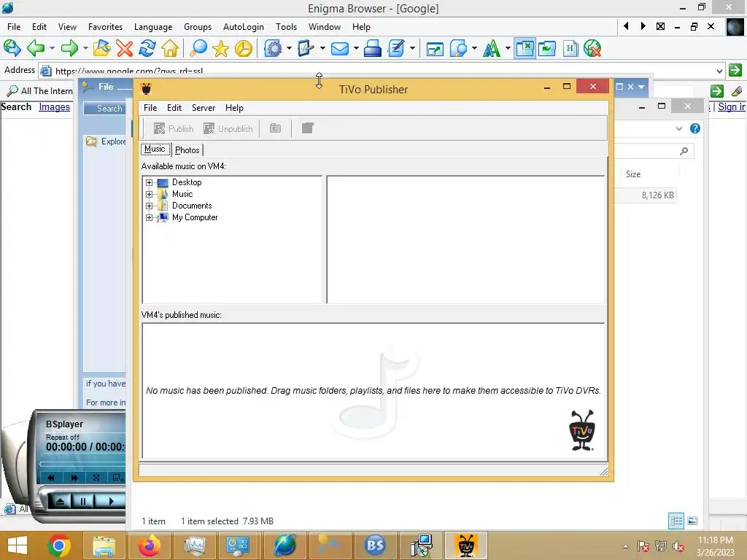The width and height of the screenshot is (747, 560).
Task: Click the Refresh icon in browser toolbar
Action: 147,48
